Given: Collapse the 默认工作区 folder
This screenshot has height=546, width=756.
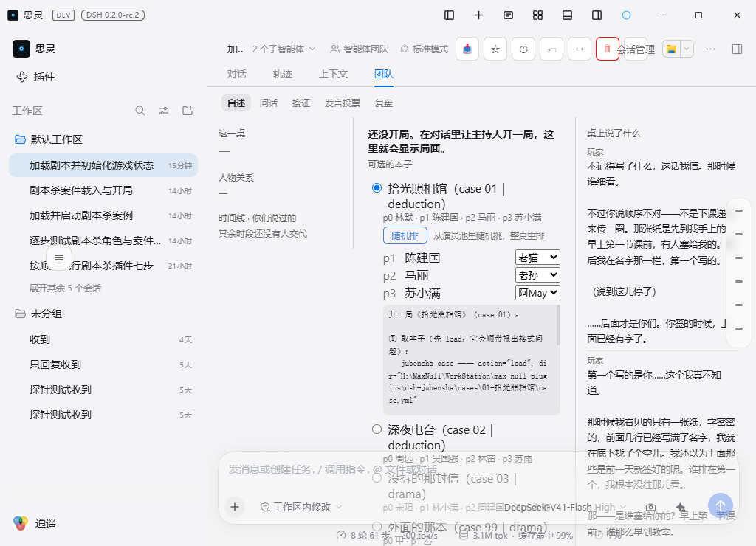Looking at the screenshot, I should (48, 139).
